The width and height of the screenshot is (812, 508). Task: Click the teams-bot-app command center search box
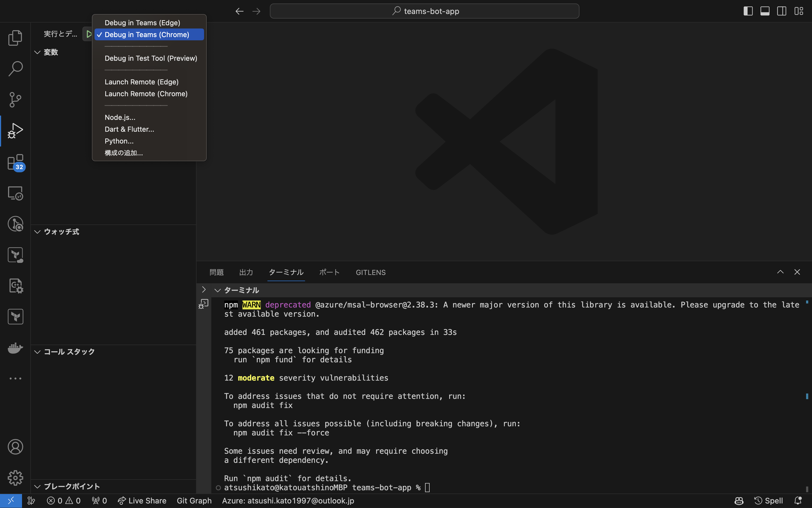(x=425, y=11)
